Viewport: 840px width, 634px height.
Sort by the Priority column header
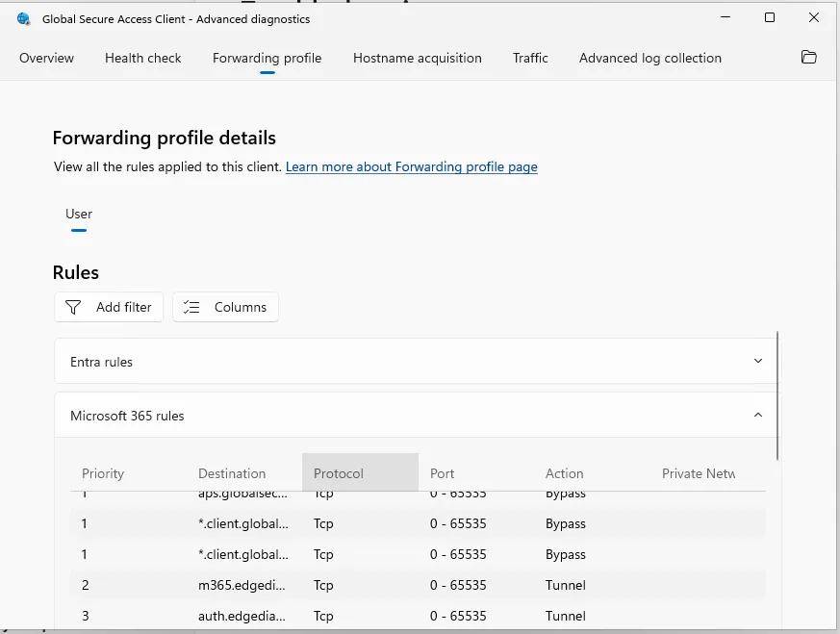click(x=103, y=473)
